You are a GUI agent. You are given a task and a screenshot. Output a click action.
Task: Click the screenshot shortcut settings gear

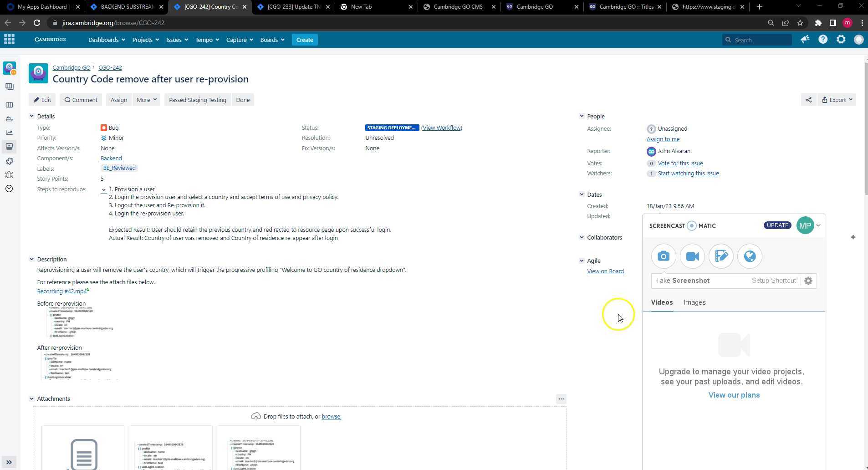tap(808, 281)
